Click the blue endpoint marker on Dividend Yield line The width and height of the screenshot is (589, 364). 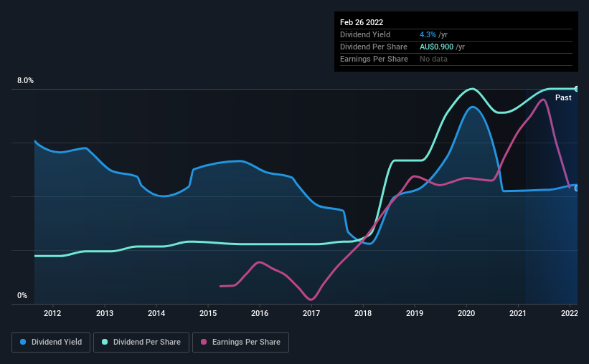point(577,188)
